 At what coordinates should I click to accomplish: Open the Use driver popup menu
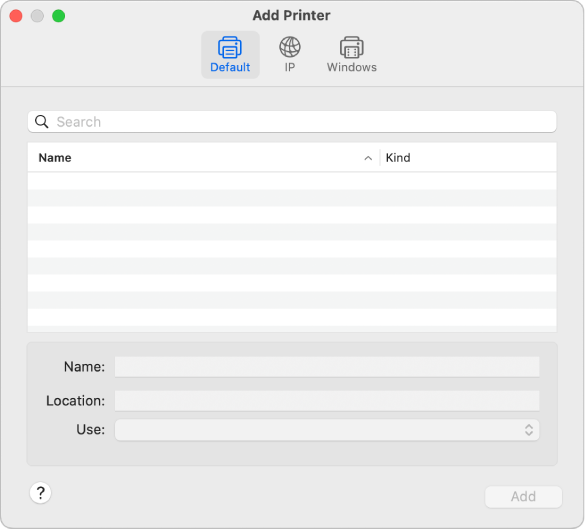(328, 431)
